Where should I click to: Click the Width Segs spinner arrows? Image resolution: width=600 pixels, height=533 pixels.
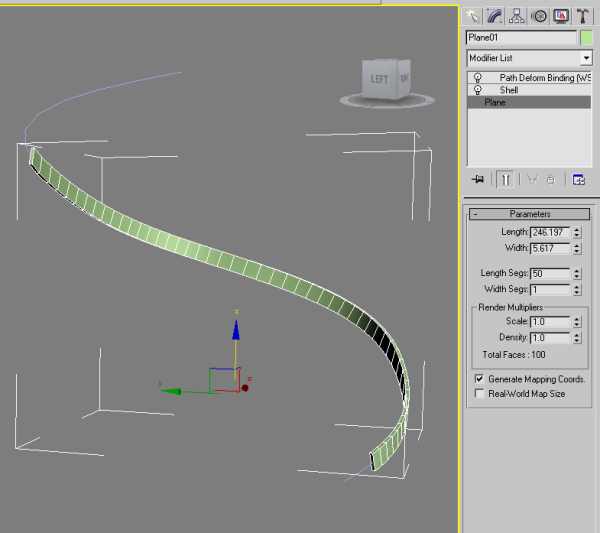pyautogui.click(x=577, y=290)
